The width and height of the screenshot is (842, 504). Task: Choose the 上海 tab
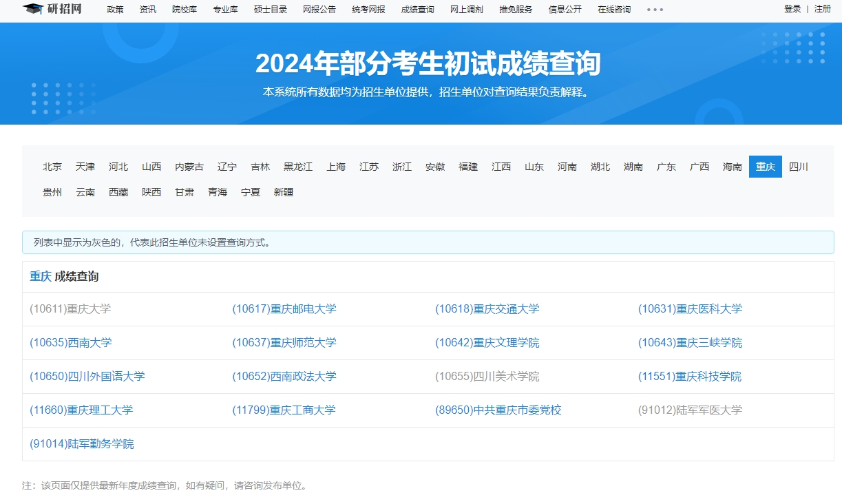point(336,167)
